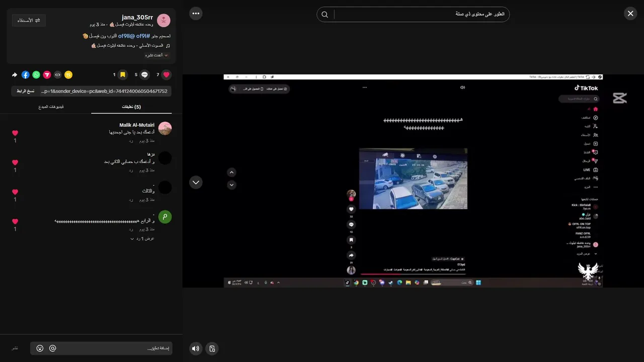This screenshot has height=362, width=644.
Task: Click the نشر post button
Action: pos(15,348)
